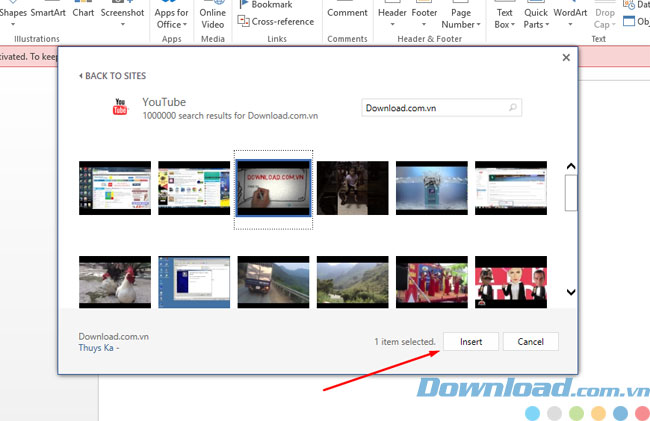The image size is (650, 421).
Task: Click the YouTube logo icon
Action: (x=120, y=107)
